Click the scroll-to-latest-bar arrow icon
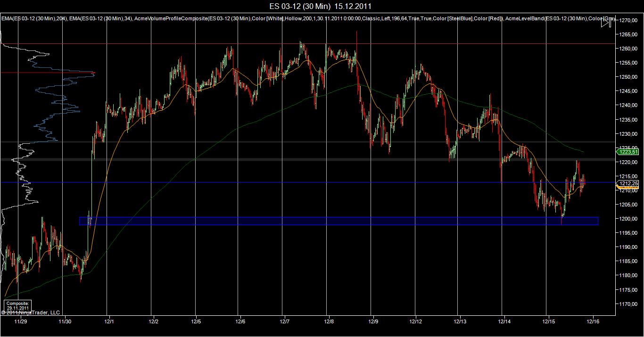This screenshot has height=337, width=644. 606,22
